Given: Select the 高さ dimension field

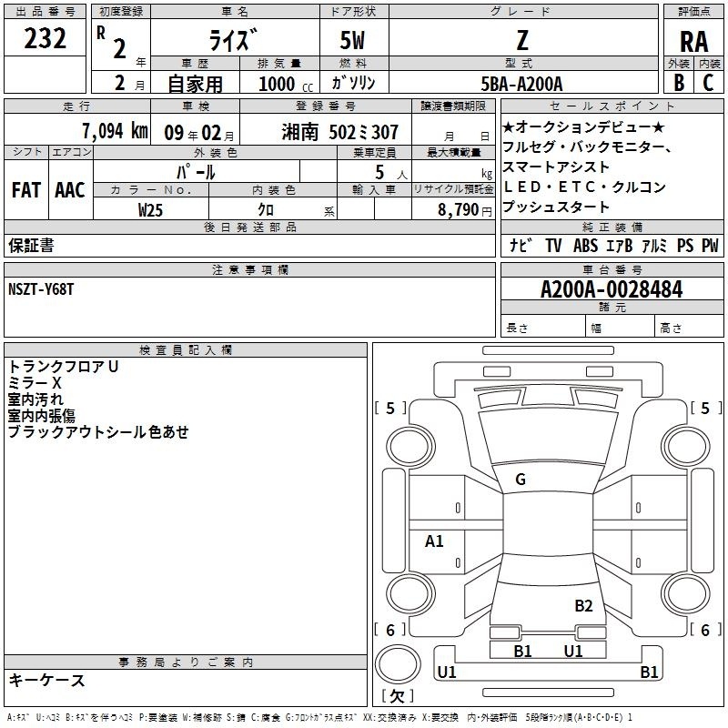Looking at the screenshot, I should point(689,328).
